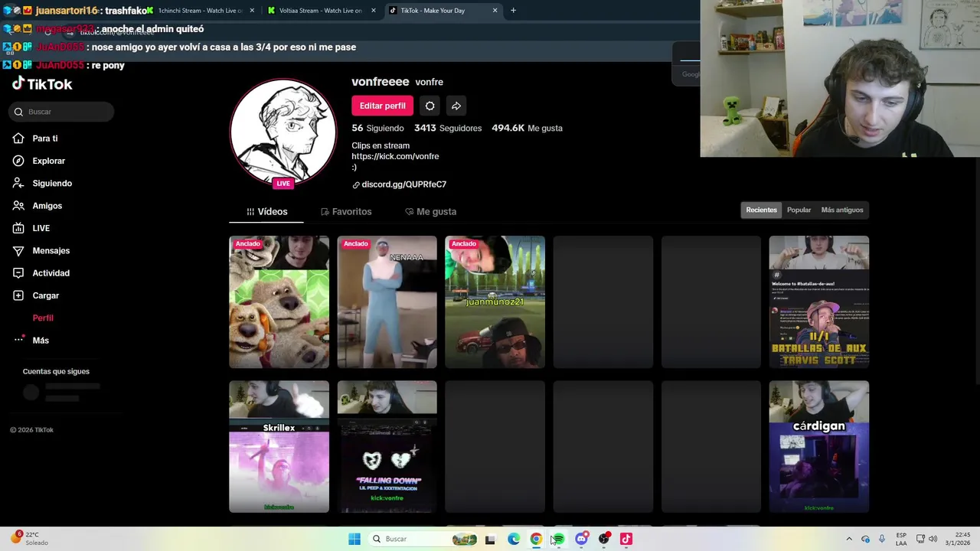This screenshot has height=551, width=980.
Task: Open LIVE in the sidebar
Action: (41, 228)
